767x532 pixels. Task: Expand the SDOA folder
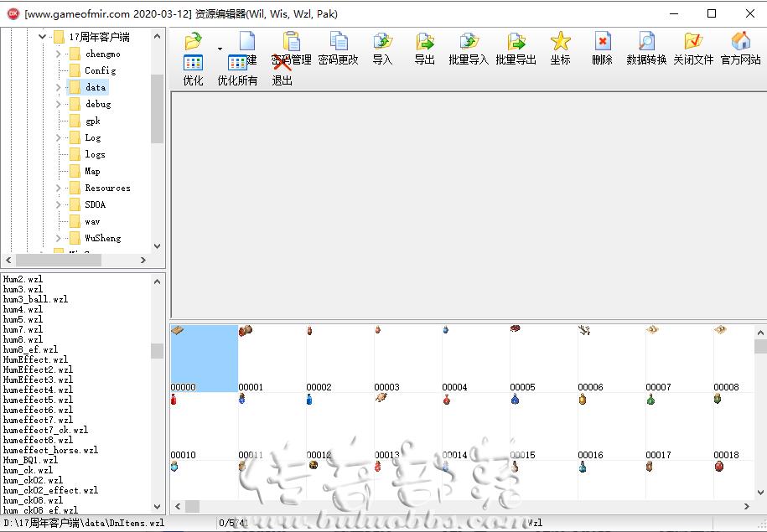[58, 204]
